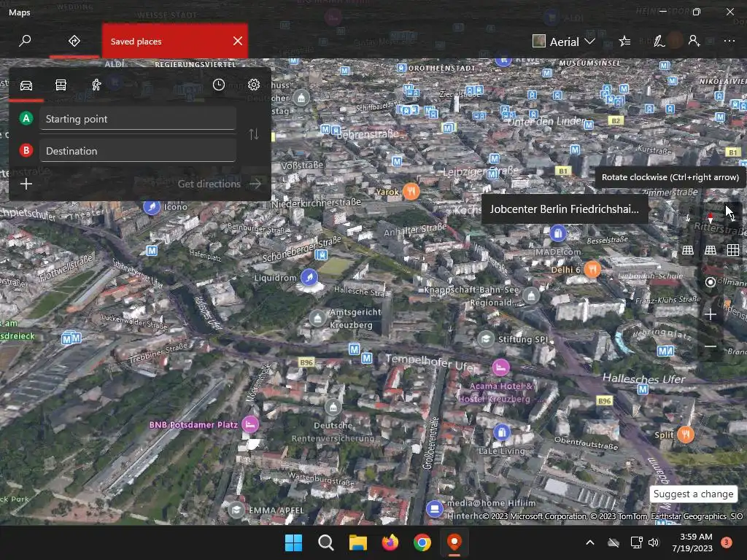Open the departure time clock options
The height and width of the screenshot is (560, 747).
tap(219, 85)
